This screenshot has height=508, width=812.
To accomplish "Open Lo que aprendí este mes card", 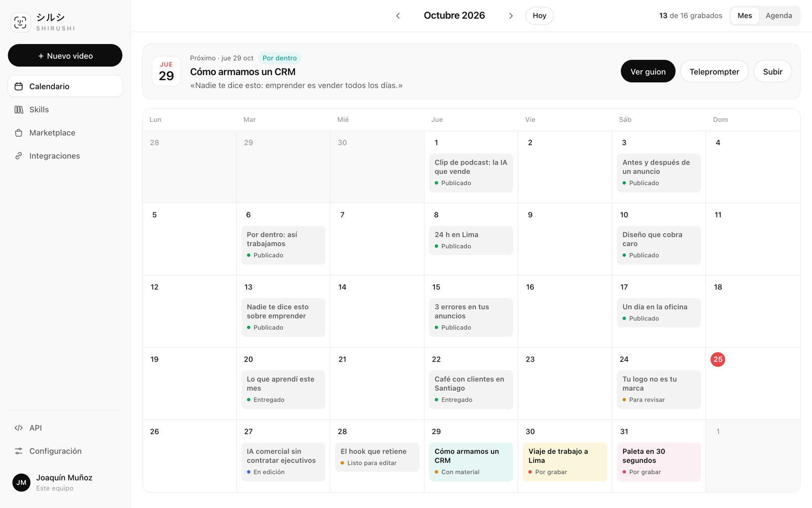I will pyautogui.click(x=283, y=389).
